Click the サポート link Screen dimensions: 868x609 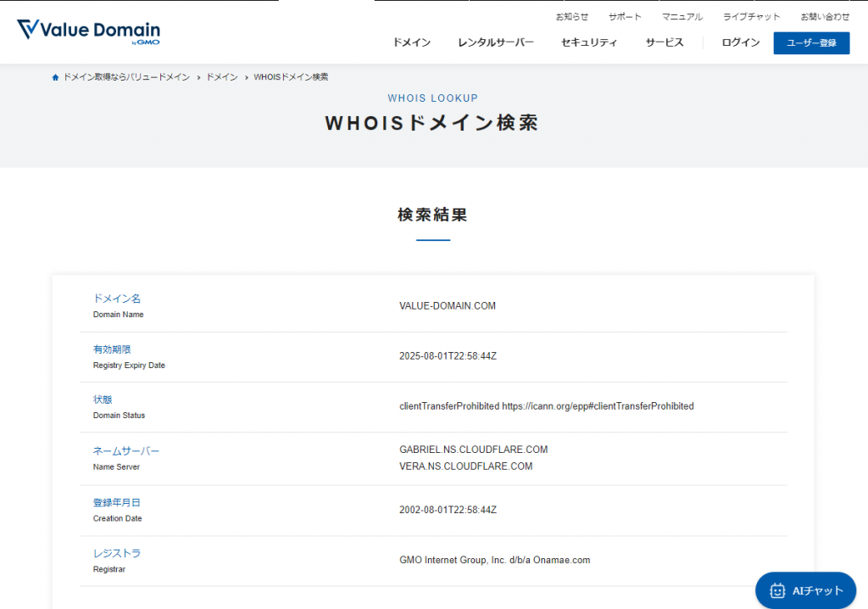[x=625, y=17]
